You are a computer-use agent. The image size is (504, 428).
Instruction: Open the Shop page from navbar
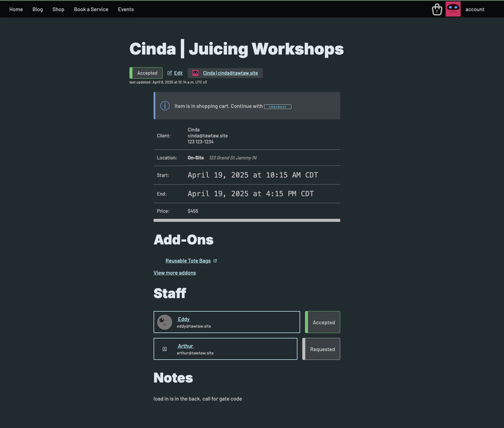click(58, 9)
